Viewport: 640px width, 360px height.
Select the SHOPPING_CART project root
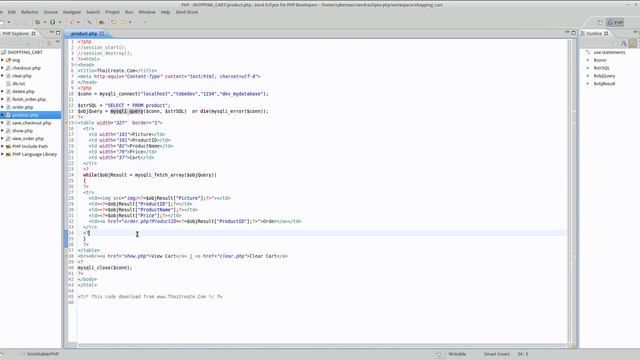coord(25,52)
